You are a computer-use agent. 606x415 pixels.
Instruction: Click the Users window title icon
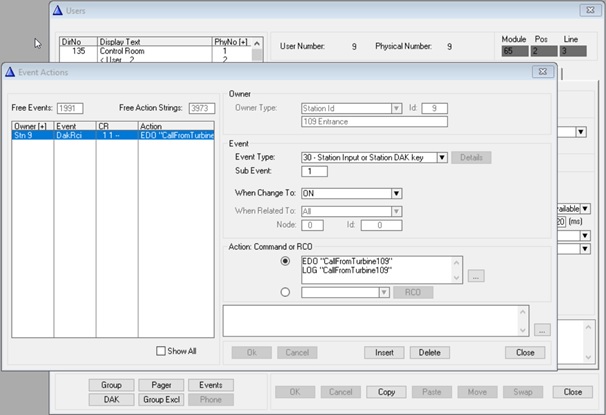pos(59,10)
